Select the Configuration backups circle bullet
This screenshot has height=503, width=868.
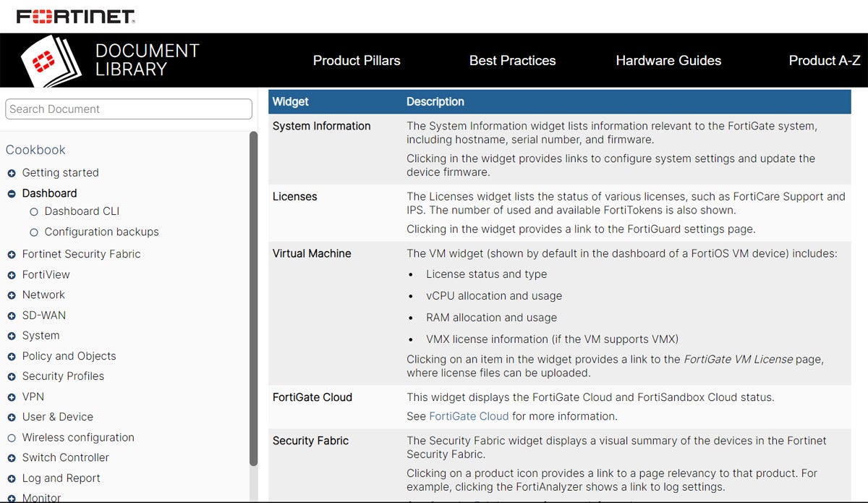click(x=34, y=232)
